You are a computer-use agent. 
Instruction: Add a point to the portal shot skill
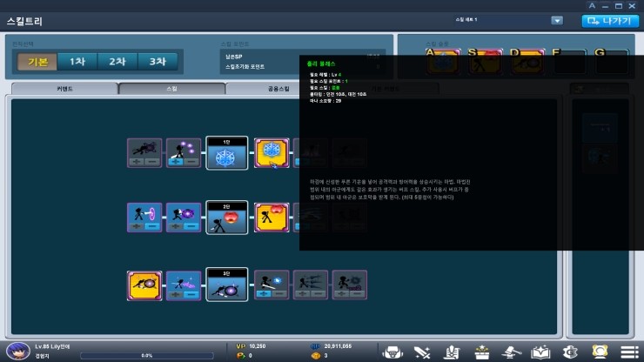pos(137,226)
